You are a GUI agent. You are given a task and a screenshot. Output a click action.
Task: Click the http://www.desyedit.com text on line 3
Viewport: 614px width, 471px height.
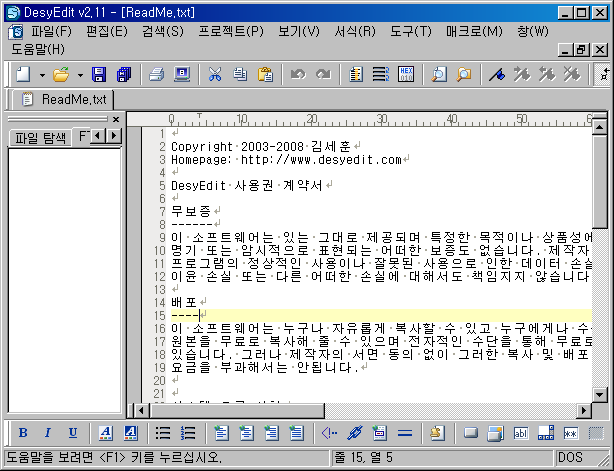click(x=321, y=160)
